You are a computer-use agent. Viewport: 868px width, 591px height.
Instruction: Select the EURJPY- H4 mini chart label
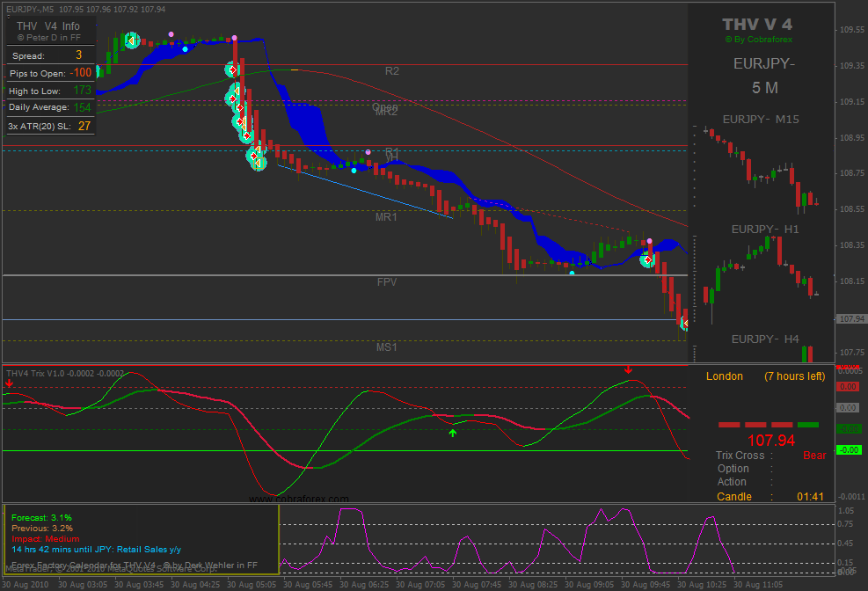[765, 339]
